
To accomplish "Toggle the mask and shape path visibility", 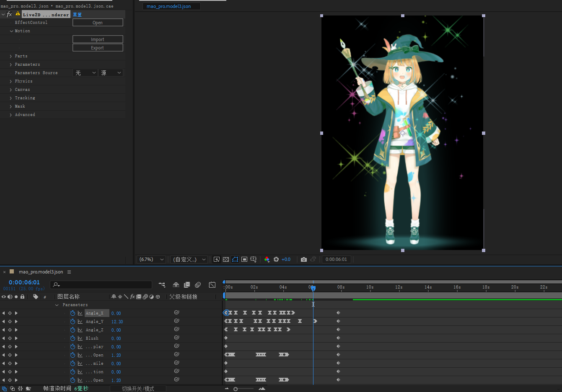I will tap(235, 260).
